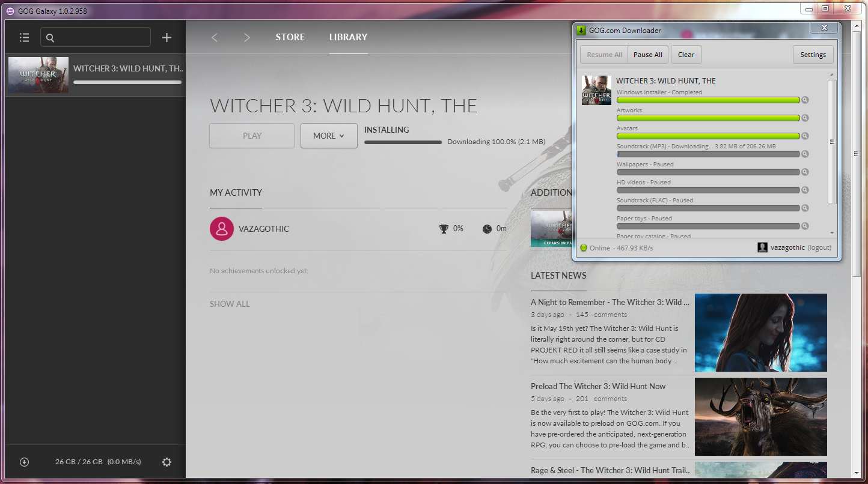Click magnifier beside Windows Installer progress bar
This screenshot has width=868, height=484.
[805, 100]
